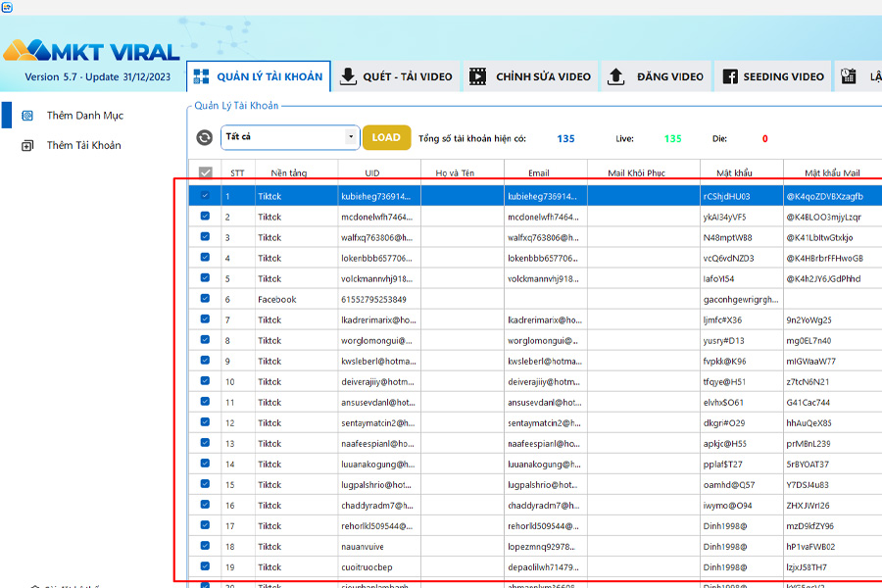The image size is (882, 588).
Task: Click the film icon on Chỉnh Sửa Video tab
Action: (x=477, y=76)
